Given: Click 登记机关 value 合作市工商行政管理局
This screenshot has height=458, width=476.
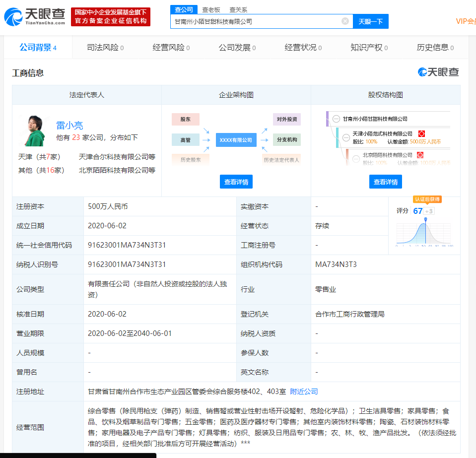Looking at the screenshot, I should coord(350,314).
